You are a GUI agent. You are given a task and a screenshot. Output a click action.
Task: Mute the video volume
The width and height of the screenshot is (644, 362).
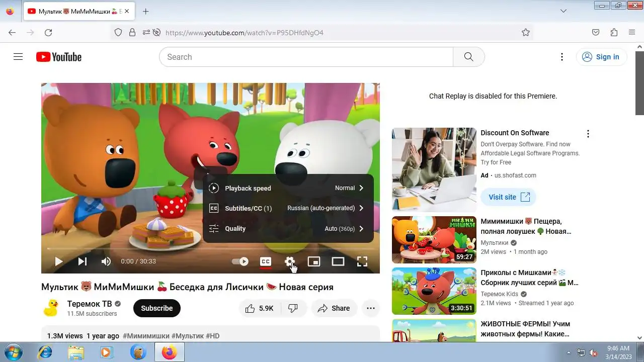click(106, 261)
